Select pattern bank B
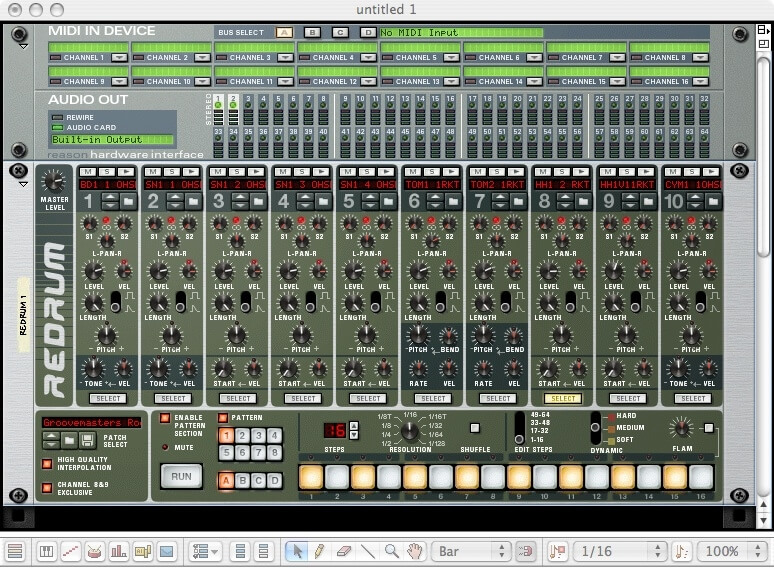774x568 pixels. (x=242, y=481)
